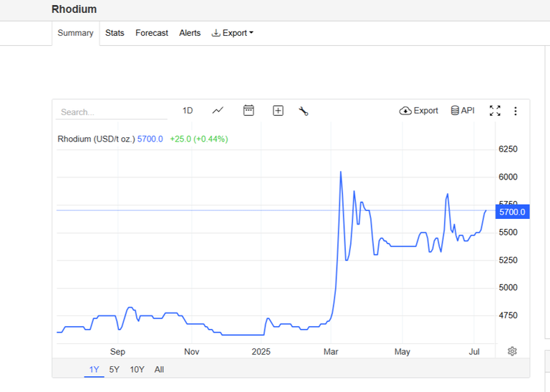Open the 1D interval selector
Screen dimensions: 550x392
point(188,111)
